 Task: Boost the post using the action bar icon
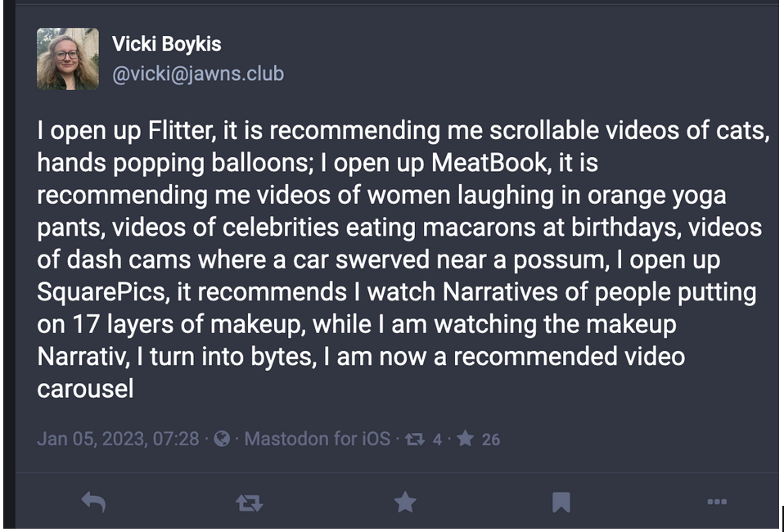[x=249, y=503]
